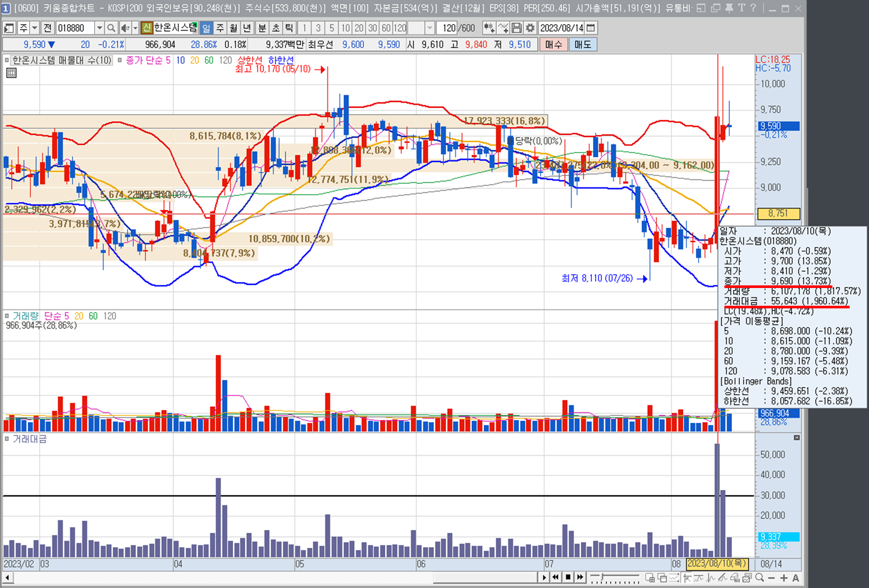Switch to second (초) chart period
Screen dimensions: 869x588
(x=276, y=28)
